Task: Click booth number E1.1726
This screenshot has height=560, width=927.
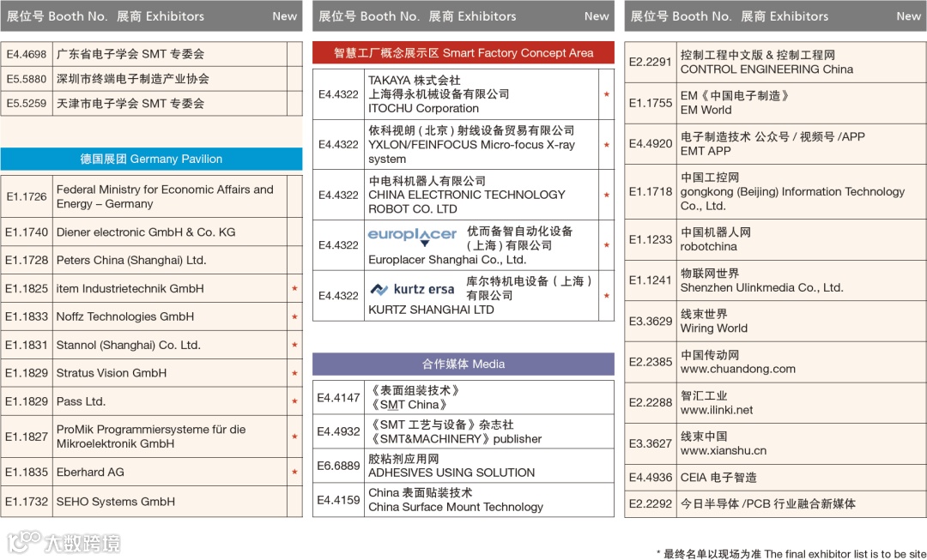Action: pyautogui.click(x=27, y=196)
